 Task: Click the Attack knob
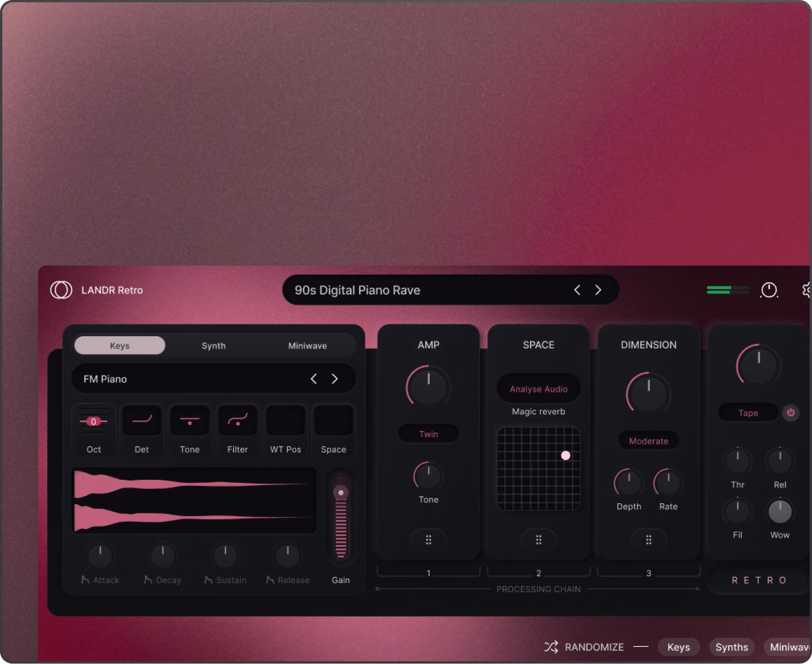coord(100,556)
